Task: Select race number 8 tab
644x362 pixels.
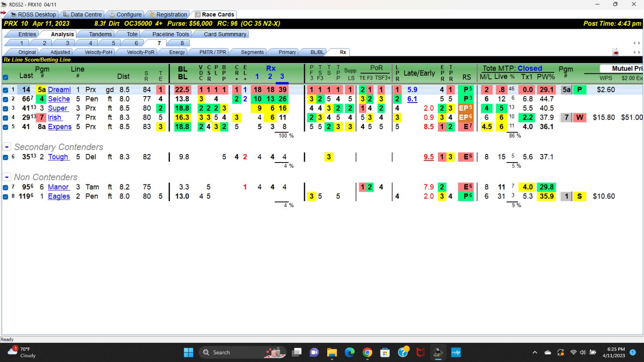Action: coord(182,43)
